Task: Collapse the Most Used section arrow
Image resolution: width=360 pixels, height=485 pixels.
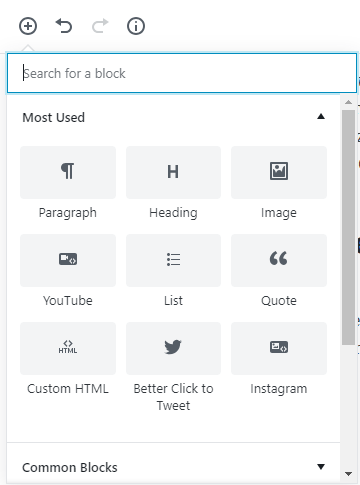Action: [x=321, y=116]
